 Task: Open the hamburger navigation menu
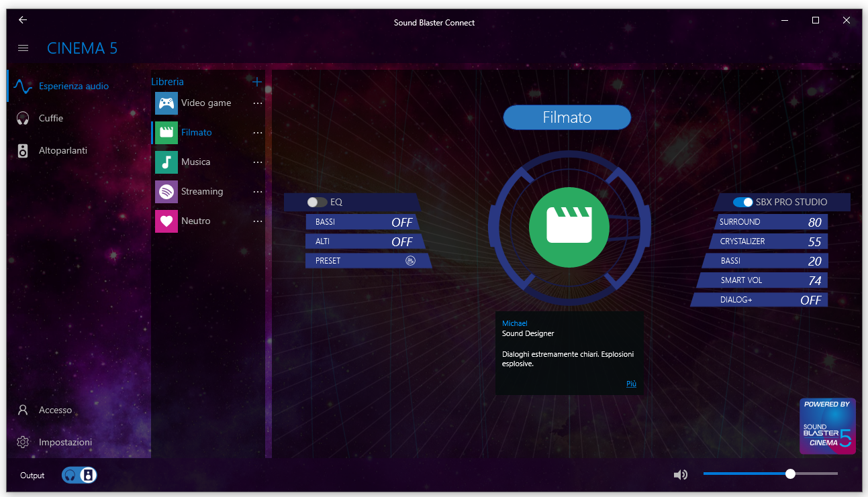23,48
